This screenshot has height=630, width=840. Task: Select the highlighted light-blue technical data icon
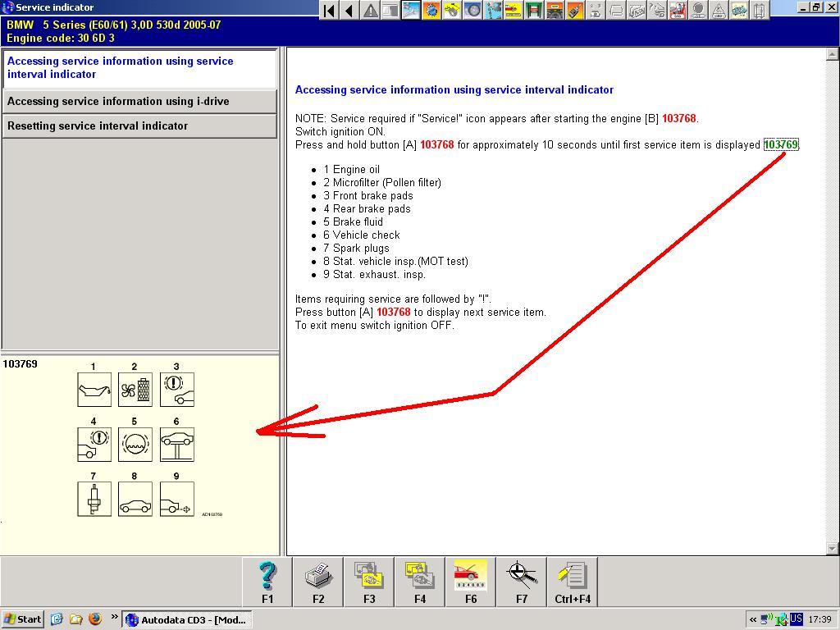click(x=411, y=10)
